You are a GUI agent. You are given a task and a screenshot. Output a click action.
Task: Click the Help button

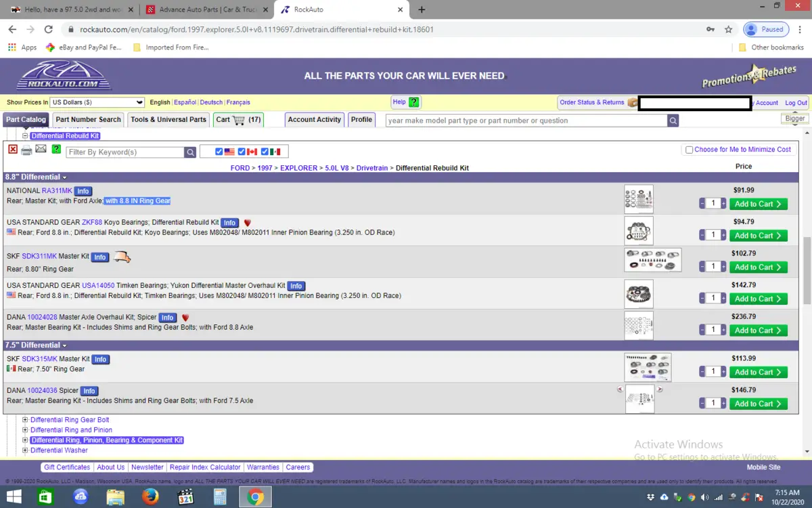tap(406, 102)
